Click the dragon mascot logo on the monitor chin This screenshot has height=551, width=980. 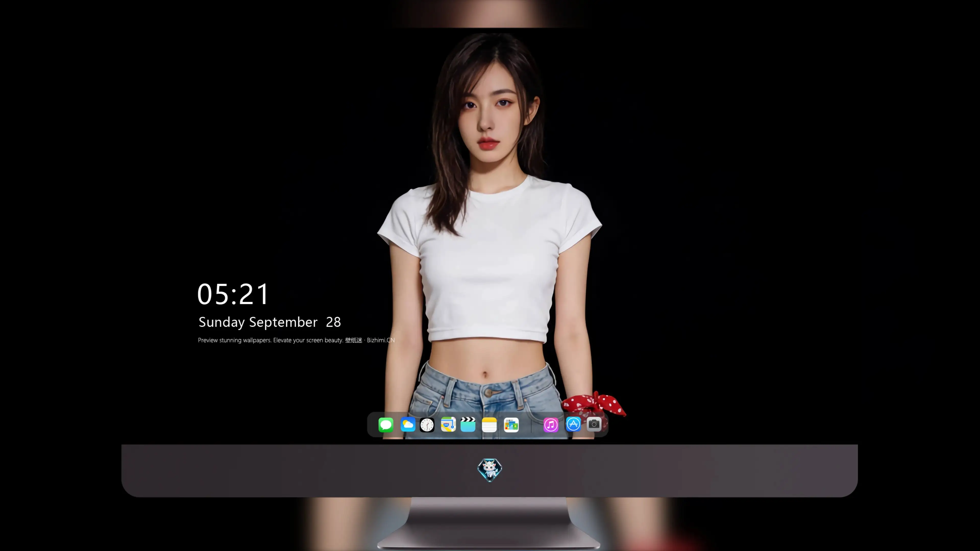(x=490, y=470)
